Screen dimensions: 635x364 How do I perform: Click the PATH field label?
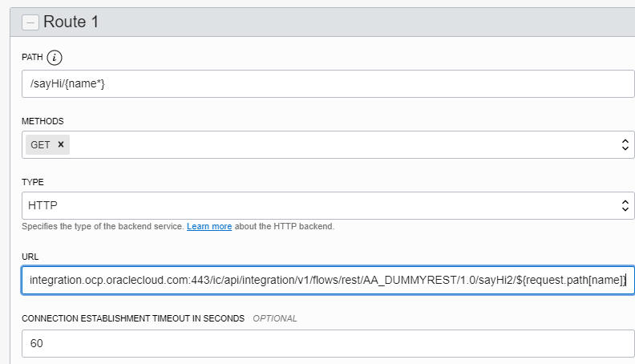32,57
